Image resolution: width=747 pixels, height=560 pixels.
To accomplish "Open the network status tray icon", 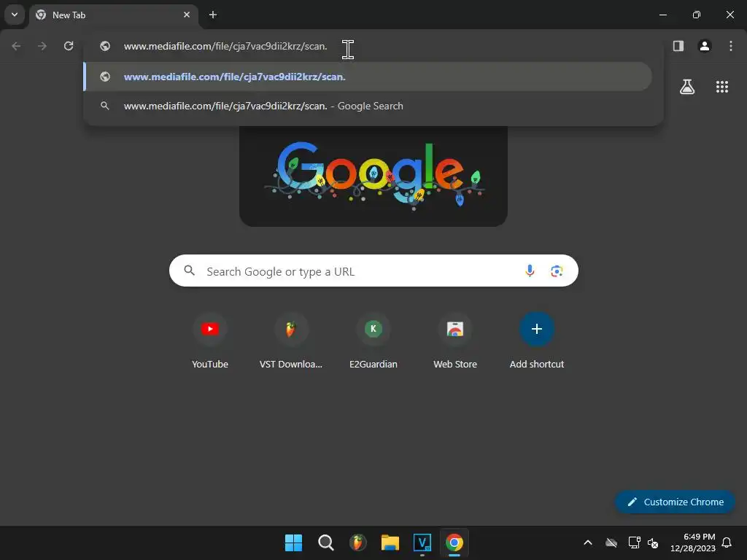I will [x=634, y=542].
